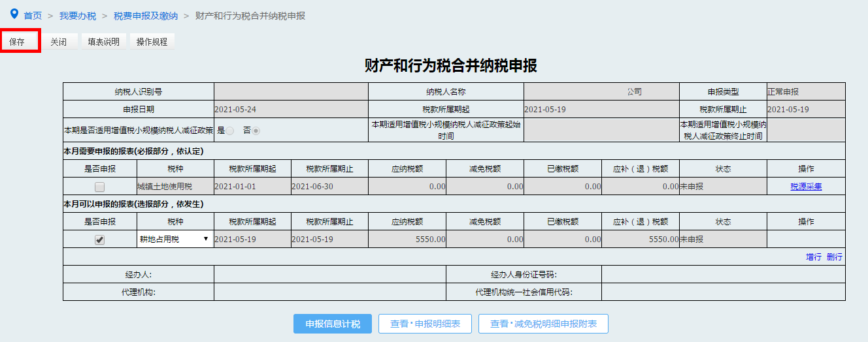
Task: Open the 耕地占用税 tax type dropdown
Action: [175, 240]
